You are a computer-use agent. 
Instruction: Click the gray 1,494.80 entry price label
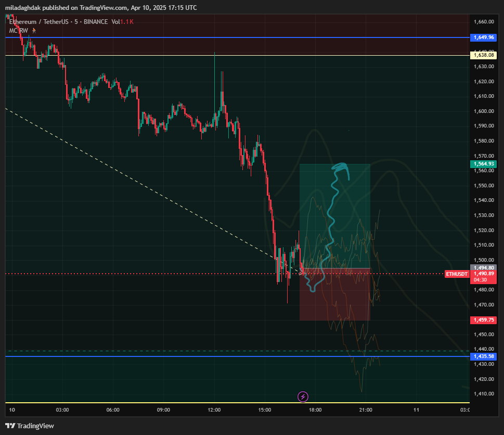click(483, 267)
